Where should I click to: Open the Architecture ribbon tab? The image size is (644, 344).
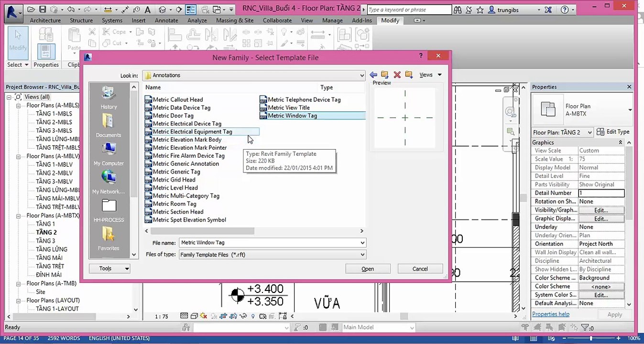[x=45, y=21]
